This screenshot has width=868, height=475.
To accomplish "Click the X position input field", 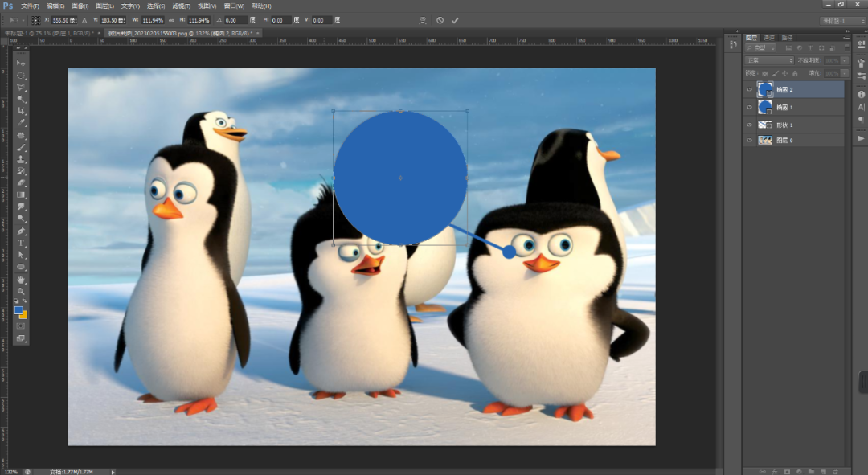I will click(64, 20).
